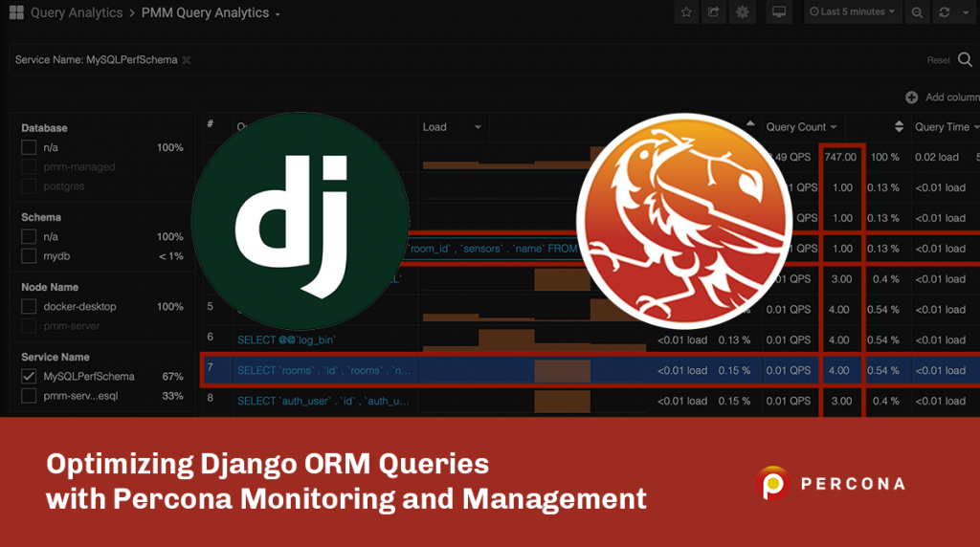Star this dashboard as a favorite
This screenshot has height=547, width=980.
click(687, 12)
